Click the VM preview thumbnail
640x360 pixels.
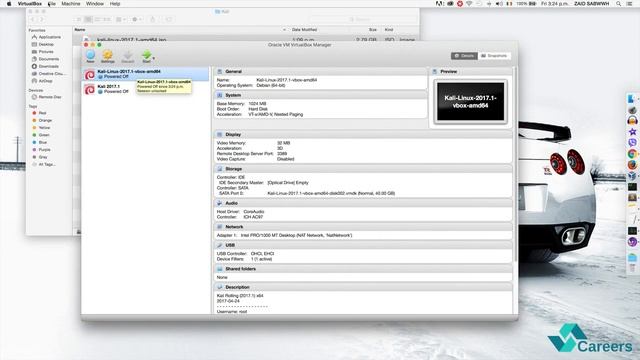point(471,102)
